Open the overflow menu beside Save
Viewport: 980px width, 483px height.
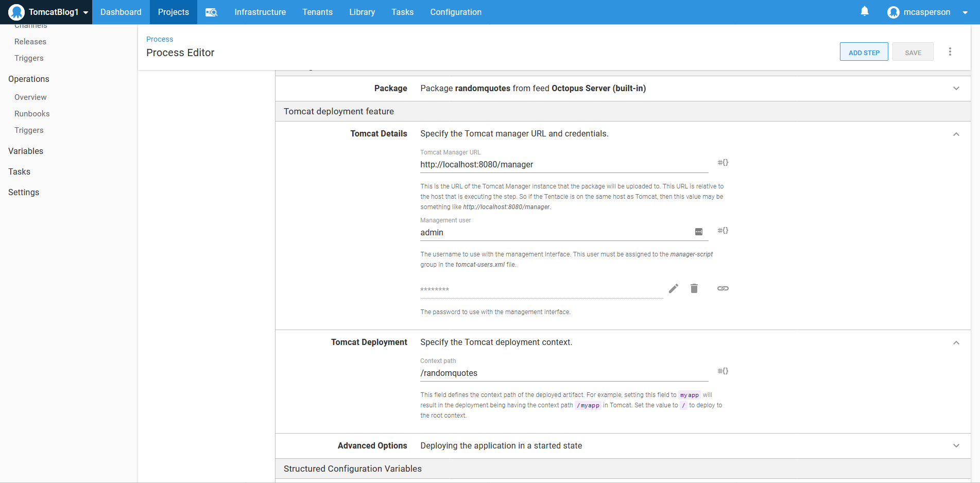(950, 52)
